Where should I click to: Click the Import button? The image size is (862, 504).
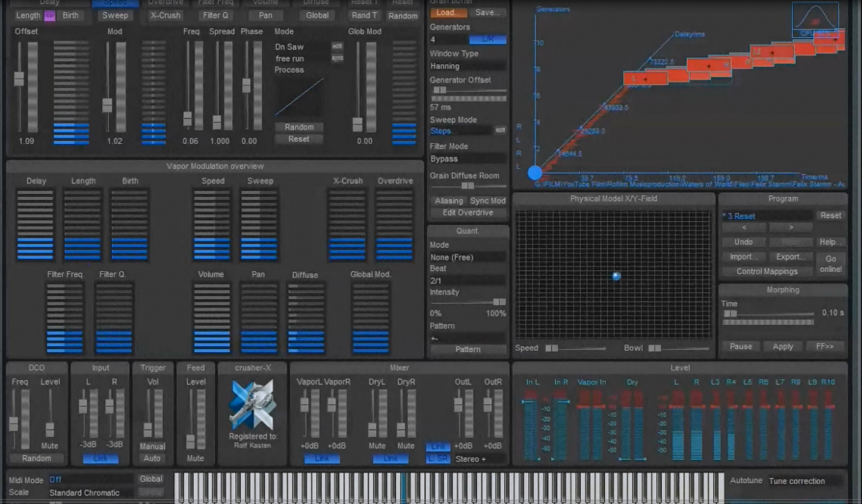point(744,257)
